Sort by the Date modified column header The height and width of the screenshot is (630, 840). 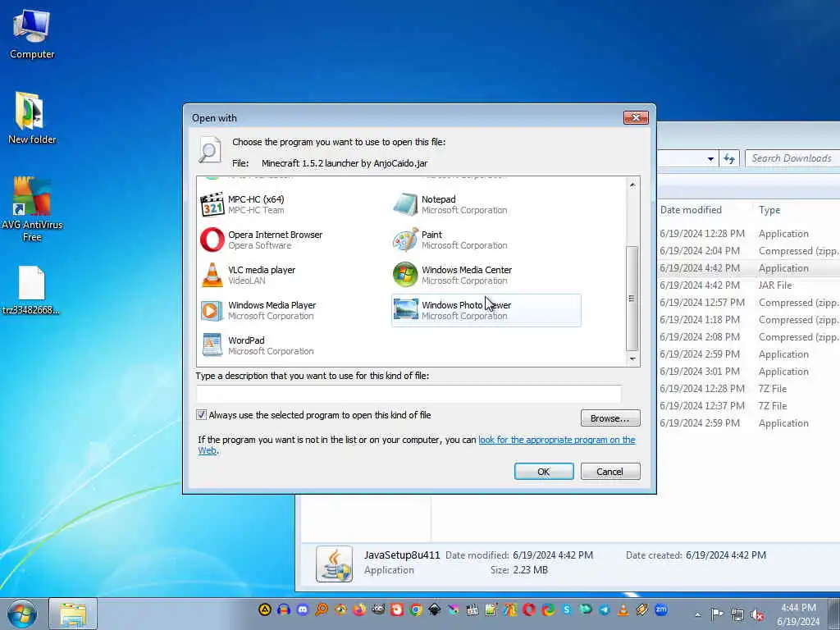tap(691, 210)
